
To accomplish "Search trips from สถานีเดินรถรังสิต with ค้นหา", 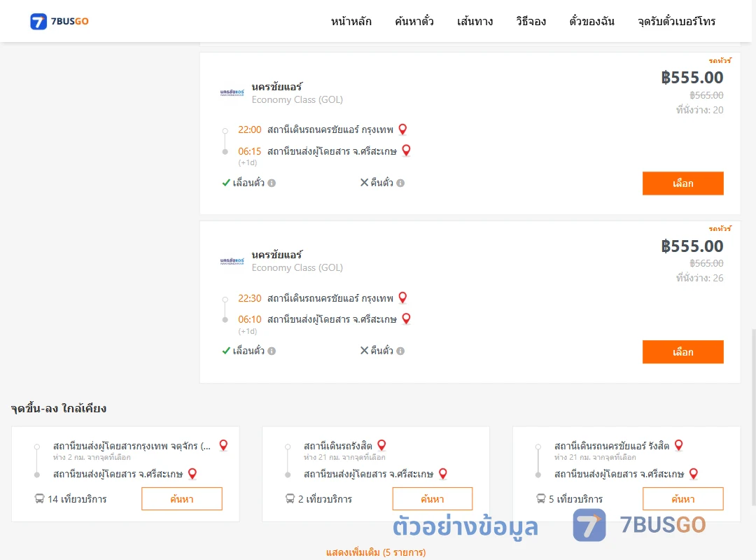I will click(433, 498).
